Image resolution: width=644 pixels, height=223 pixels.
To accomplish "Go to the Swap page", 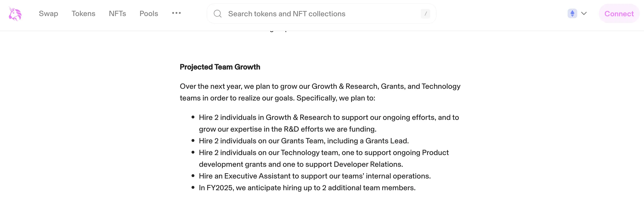I will point(49,13).
